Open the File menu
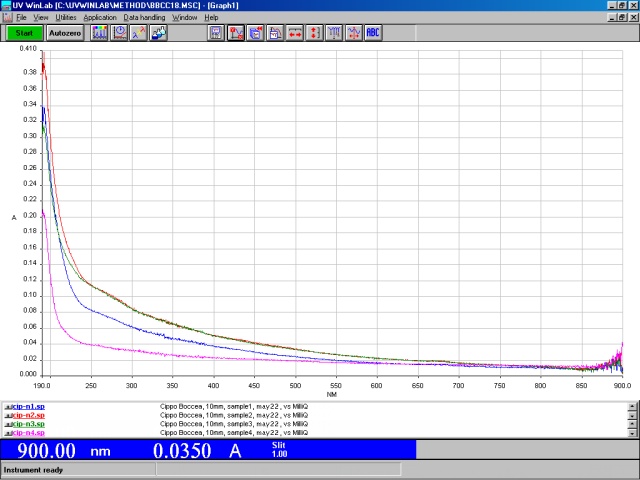 point(21,18)
